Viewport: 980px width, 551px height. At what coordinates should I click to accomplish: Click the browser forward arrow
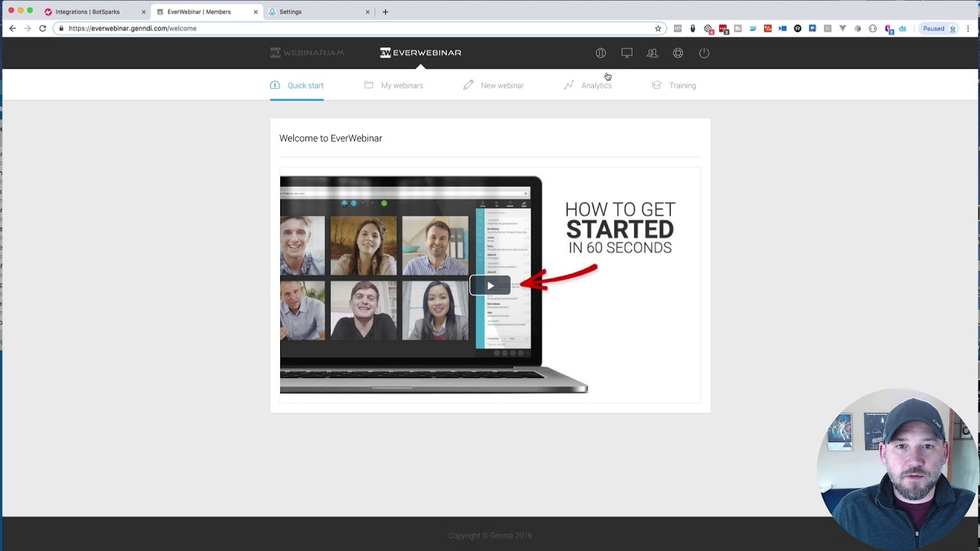(x=28, y=28)
